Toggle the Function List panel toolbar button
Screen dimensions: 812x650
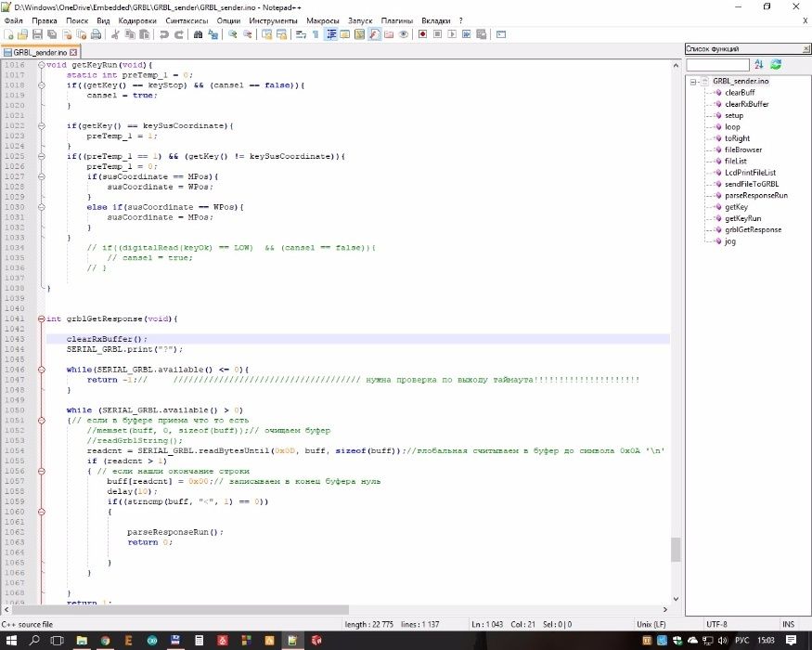coord(374,34)
